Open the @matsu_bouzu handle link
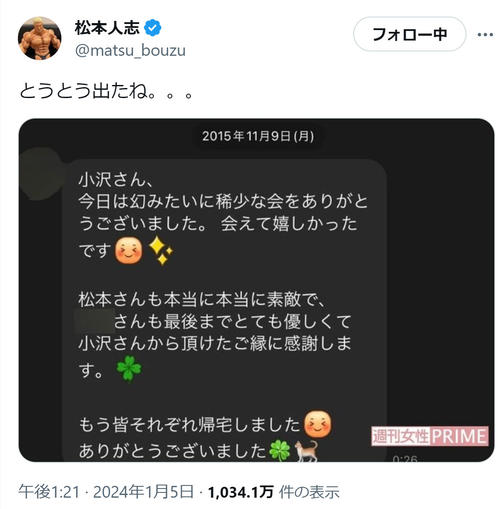Screen dimensions: 500x509 [x=130, y=50]
